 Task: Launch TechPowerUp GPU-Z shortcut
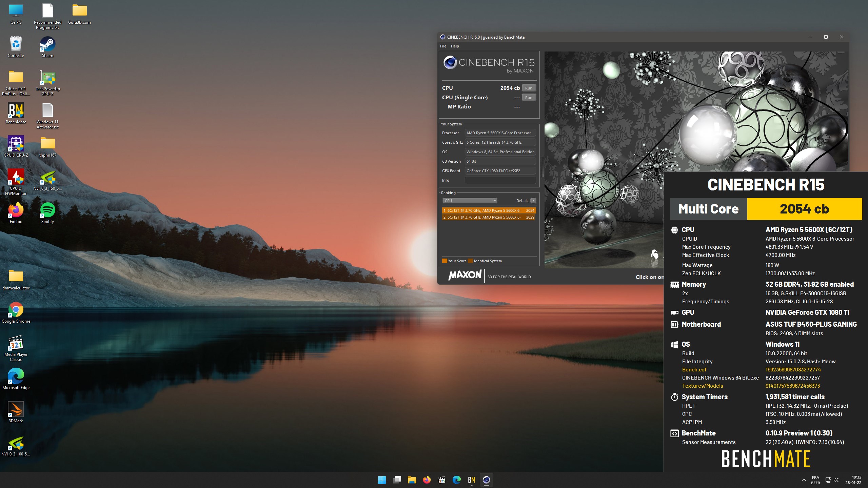pyautogui.click(x=47, y=83)
